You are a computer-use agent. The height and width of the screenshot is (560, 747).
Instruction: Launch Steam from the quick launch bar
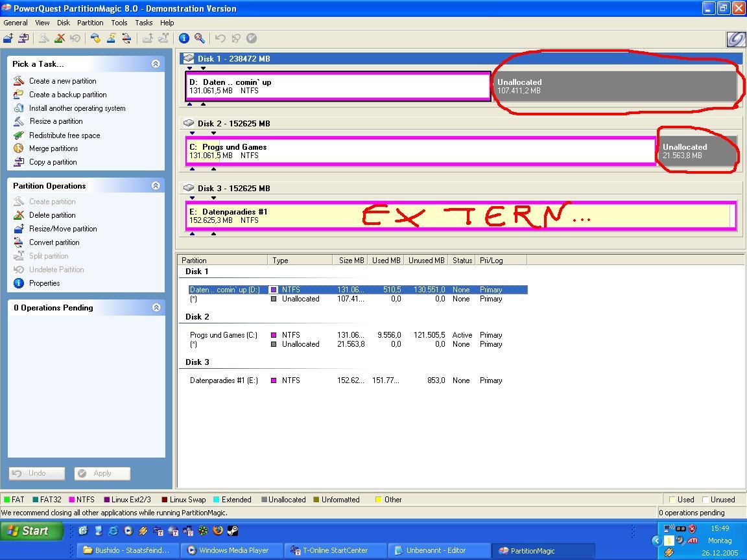233,530
